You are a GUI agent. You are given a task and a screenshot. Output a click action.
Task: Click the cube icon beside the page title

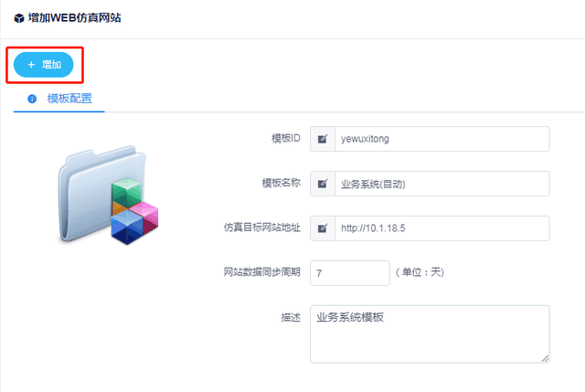[x=18, y=17]
